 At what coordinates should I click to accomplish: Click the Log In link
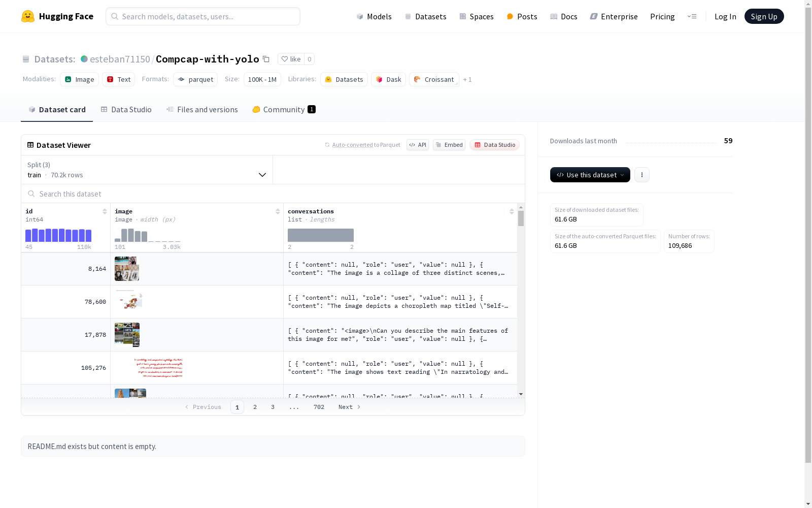[x=725, y=16]
